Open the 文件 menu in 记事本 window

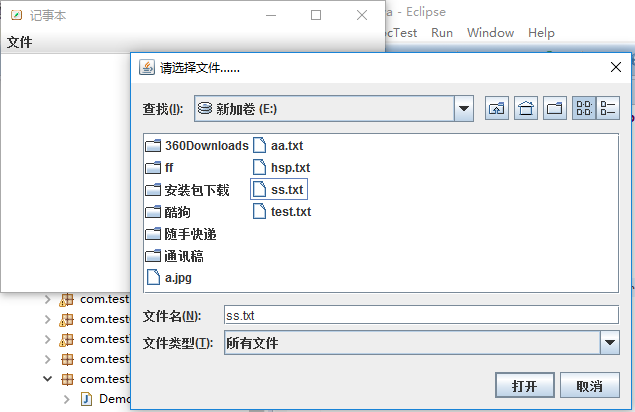tap(19, 42)
